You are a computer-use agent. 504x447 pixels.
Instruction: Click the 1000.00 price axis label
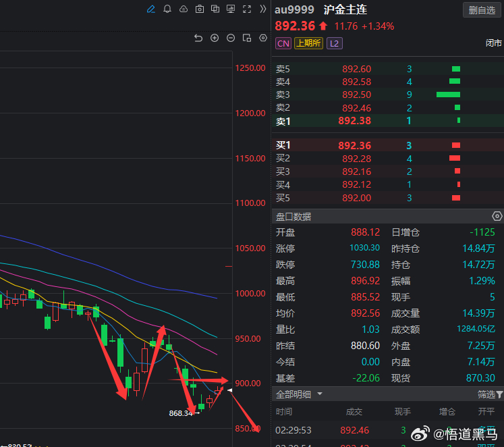pyautogui.click(x=250, y=294)
